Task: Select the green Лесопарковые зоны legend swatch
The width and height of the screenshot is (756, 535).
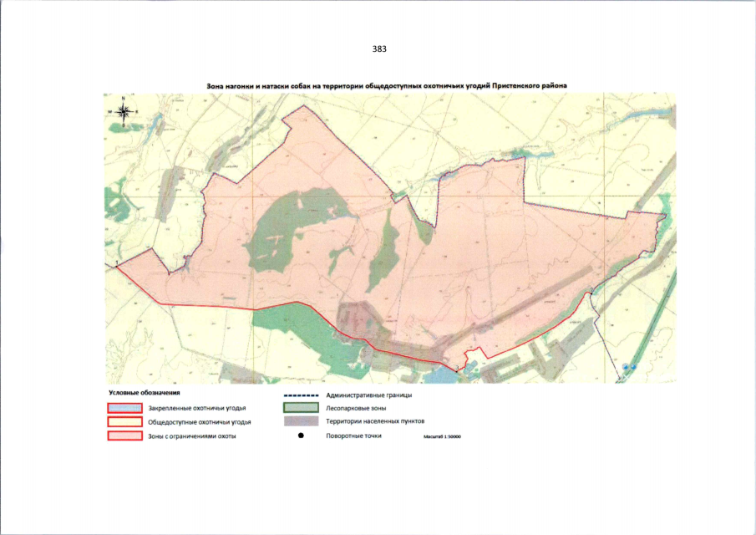Action: pyautogui.click(x=301, y=408)
